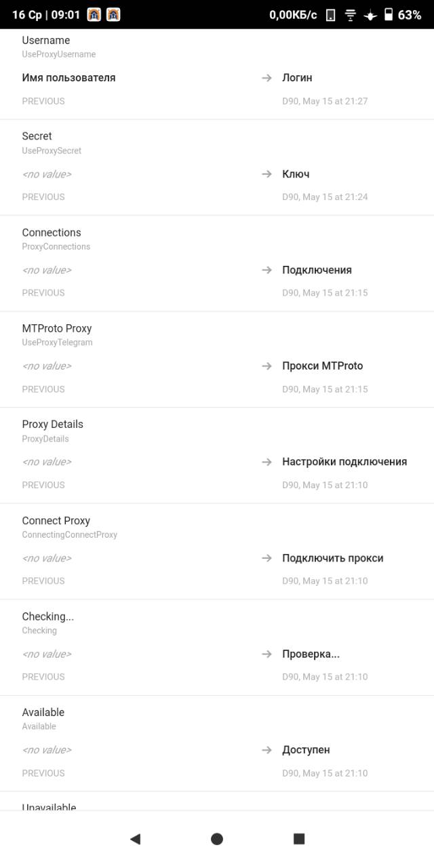The width and height of the screenshot is (434, 868).
Task: Tap the arrow icon beside Логин
Action: [x=267, y=78]
